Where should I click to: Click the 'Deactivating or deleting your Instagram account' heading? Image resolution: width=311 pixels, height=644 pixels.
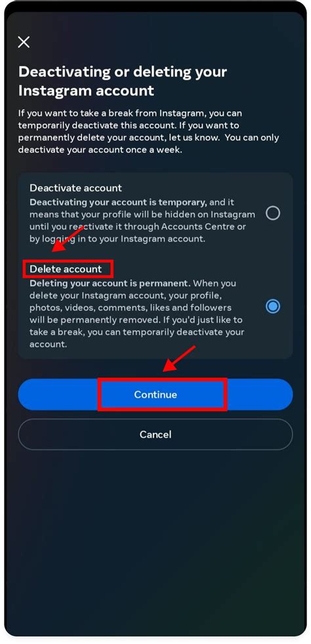[123, 81]
